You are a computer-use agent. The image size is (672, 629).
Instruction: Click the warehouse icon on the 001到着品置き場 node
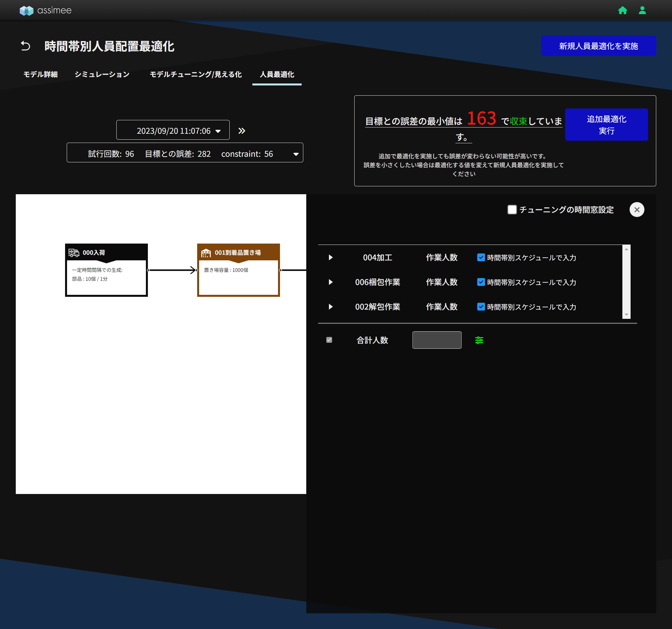click(x=206, y=253)
